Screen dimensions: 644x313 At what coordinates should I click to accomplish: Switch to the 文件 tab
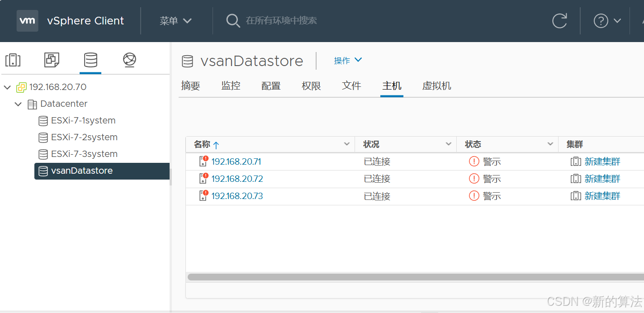point(351,86)
